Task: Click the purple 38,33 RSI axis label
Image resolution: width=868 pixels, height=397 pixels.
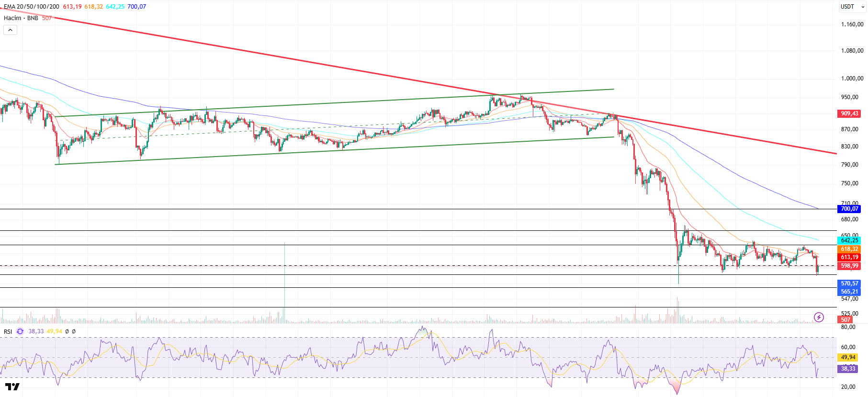Action: (x=848, y=369)
